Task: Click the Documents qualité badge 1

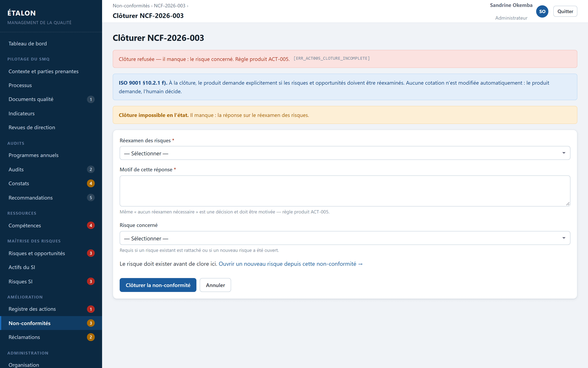Action: [91, 99]
